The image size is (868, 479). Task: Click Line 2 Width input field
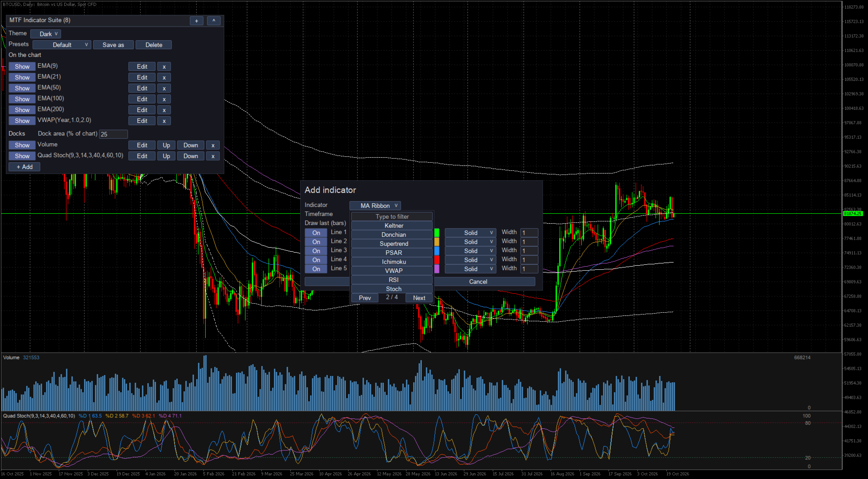[529, 242]
